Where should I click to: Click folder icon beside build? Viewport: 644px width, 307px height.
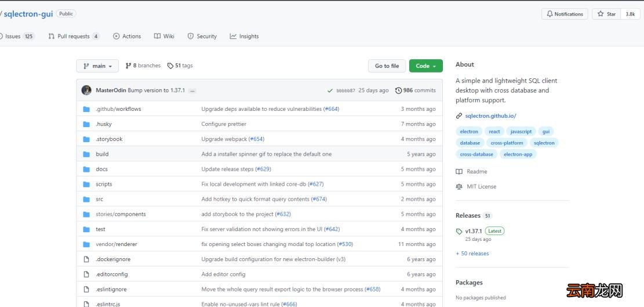pyautogui.click(x=86, y=154)
